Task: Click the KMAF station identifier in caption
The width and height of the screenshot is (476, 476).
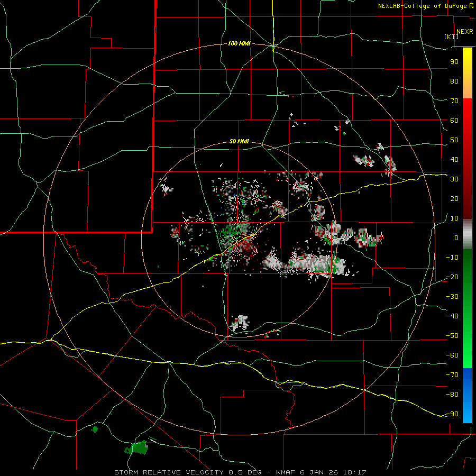Action: pyautogui.click(x=286, y=472)
